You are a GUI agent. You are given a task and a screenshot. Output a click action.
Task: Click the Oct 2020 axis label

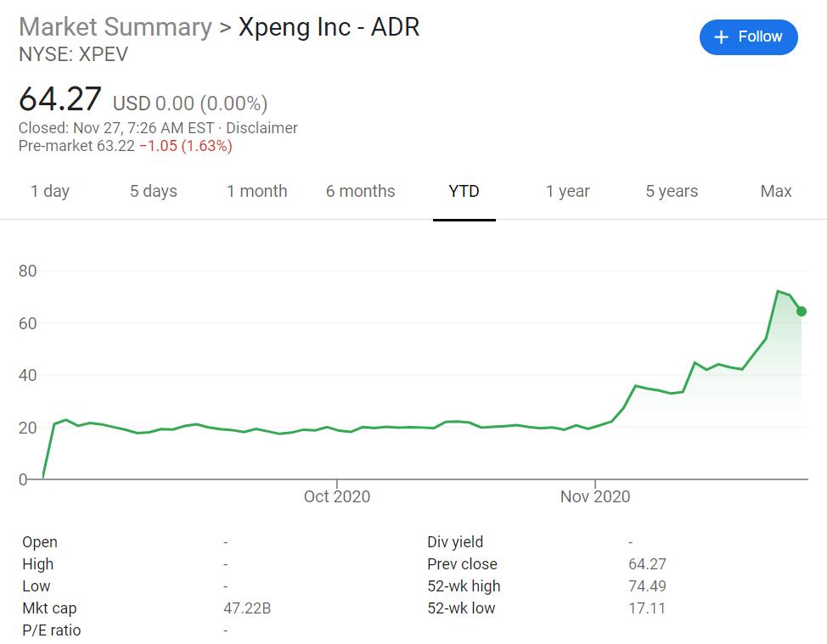(338, 496)
